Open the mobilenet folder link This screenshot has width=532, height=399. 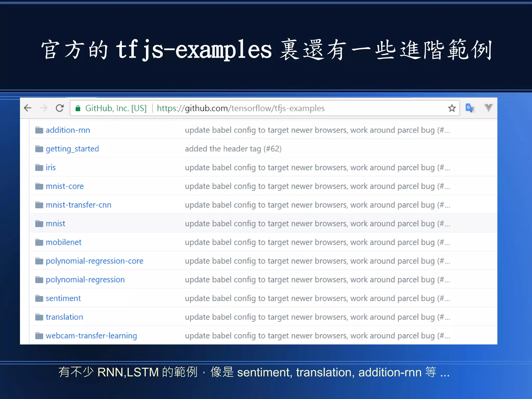[x=64, y=242]
